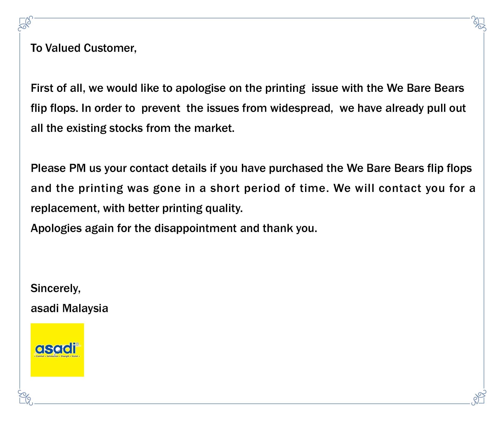Click 'flip flops. In order to' line
This screenshot has width=504, height=421.
click(x=248, y=108)
